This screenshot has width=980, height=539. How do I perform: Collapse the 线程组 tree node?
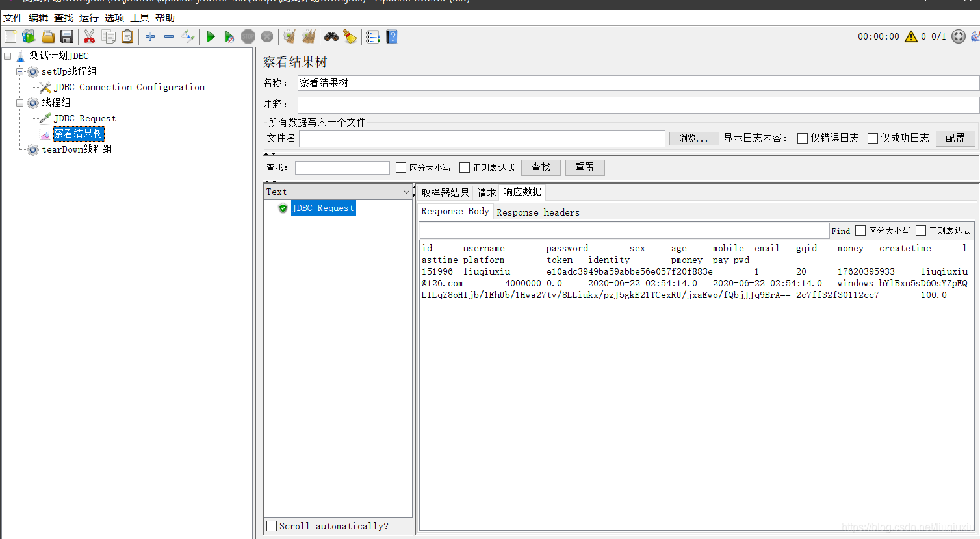click(19, 103)
